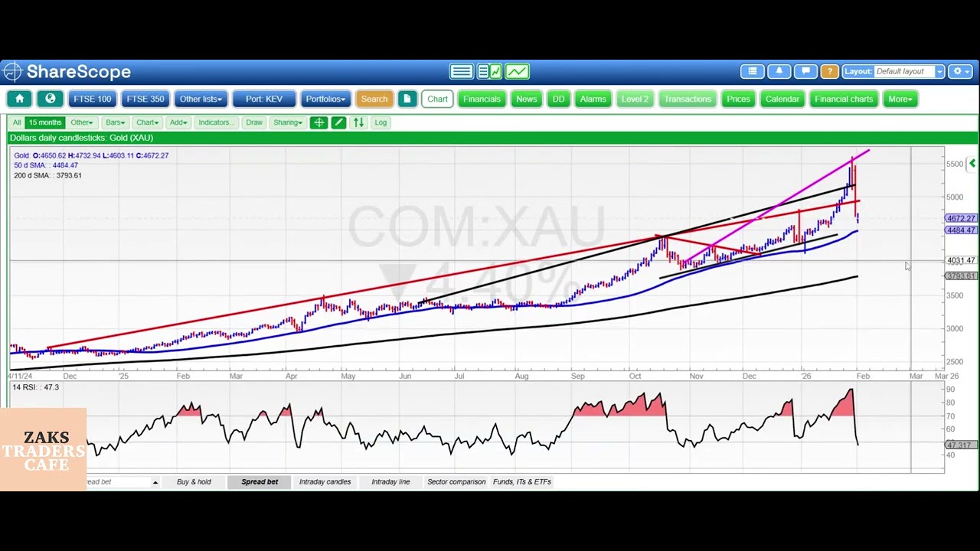Viewport: 980px width, 551px height.
Task: Switch to the Chart tab
Action: [438, 99]
